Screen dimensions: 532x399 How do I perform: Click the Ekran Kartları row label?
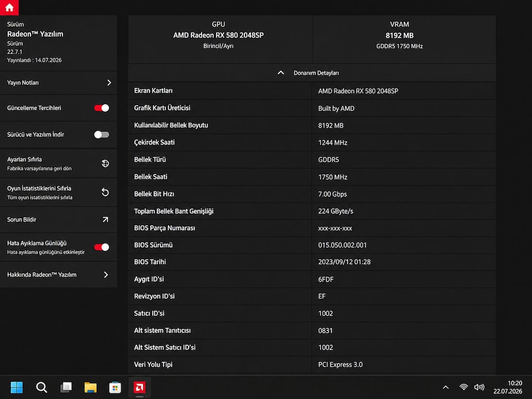point(153,90)
